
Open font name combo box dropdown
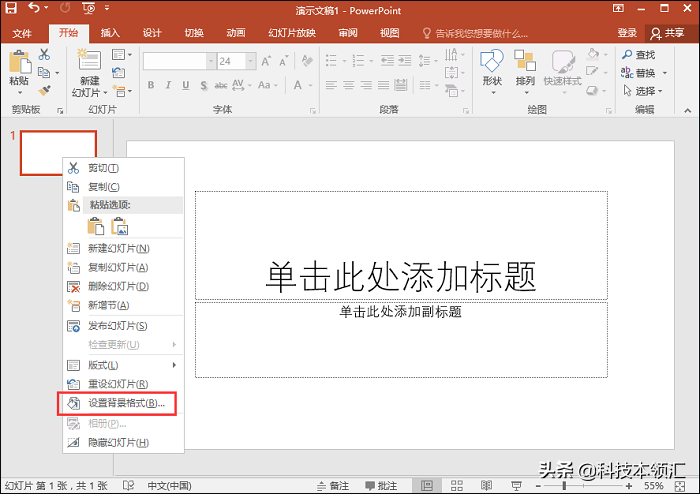(211, 61)
